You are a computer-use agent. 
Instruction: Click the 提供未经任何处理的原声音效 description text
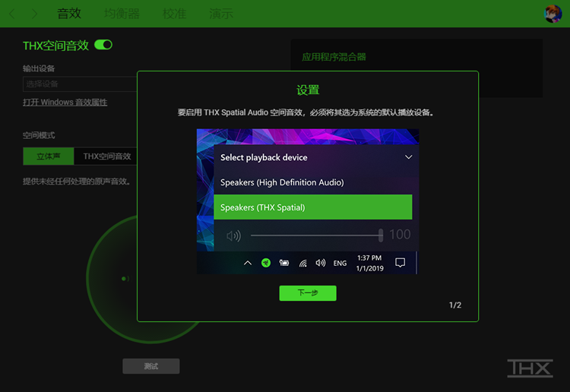tap(77, 182)
